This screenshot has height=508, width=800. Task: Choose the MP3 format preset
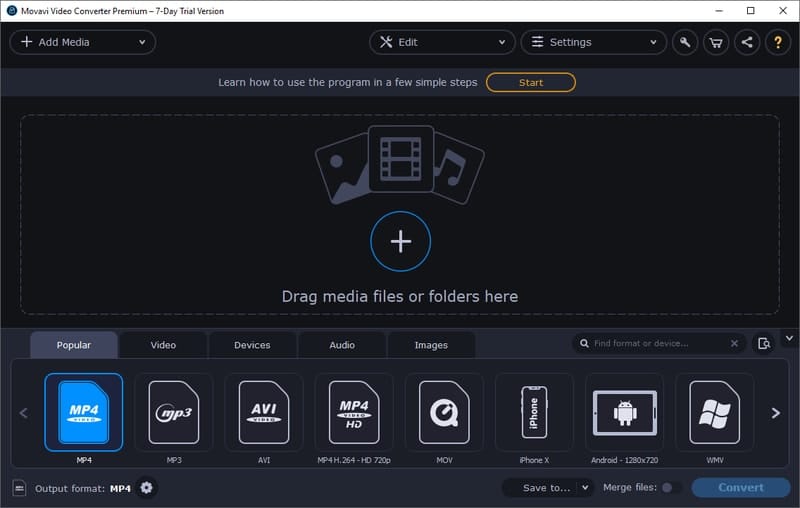tap(173, 412)
